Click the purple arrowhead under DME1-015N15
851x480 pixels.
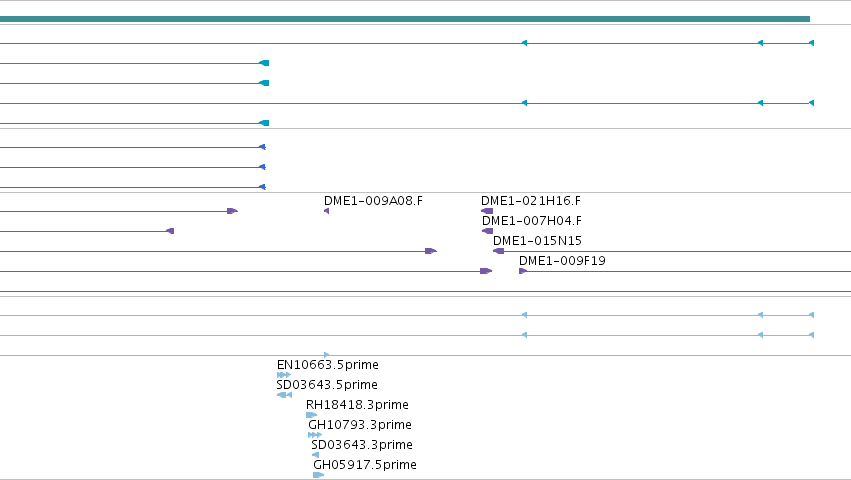tap(498, 251)
